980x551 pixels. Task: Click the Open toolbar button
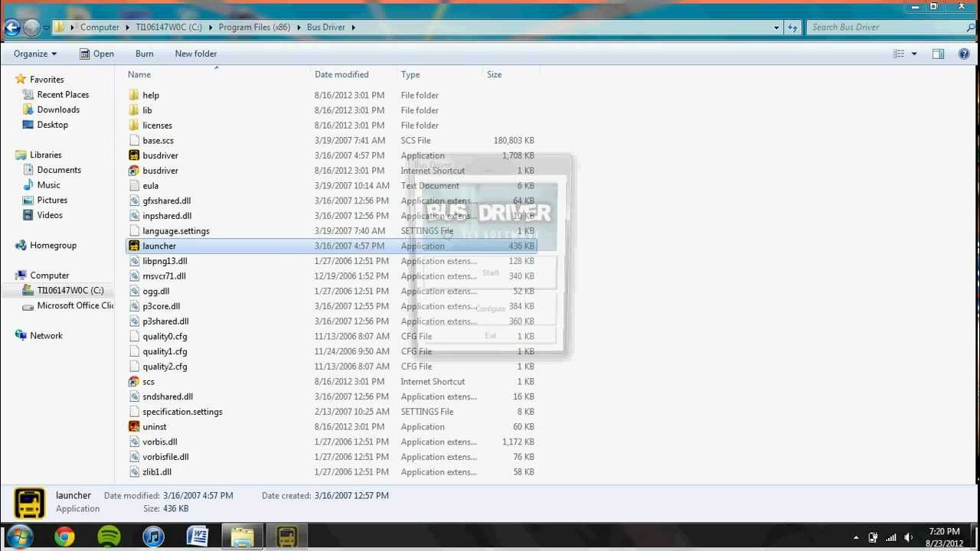click(x=96, y=54)
